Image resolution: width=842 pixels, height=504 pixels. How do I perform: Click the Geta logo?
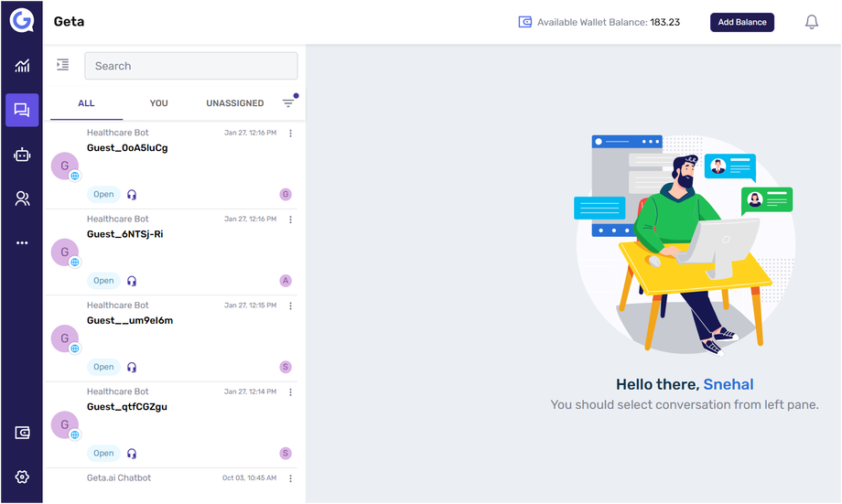22,21
